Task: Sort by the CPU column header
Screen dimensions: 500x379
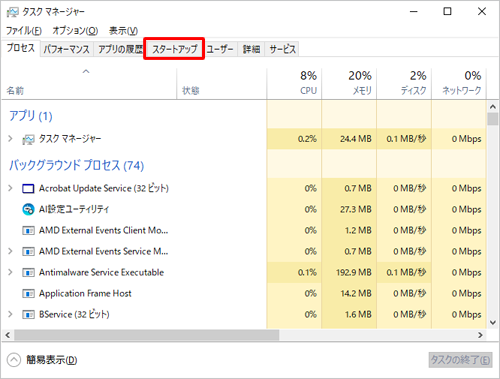Action: tap(294, 83)
